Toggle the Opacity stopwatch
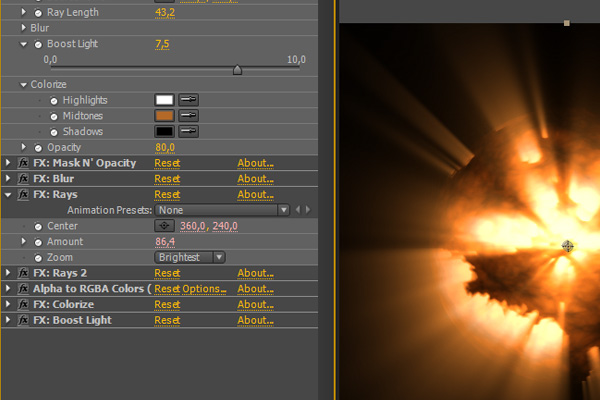 (38, 148)
